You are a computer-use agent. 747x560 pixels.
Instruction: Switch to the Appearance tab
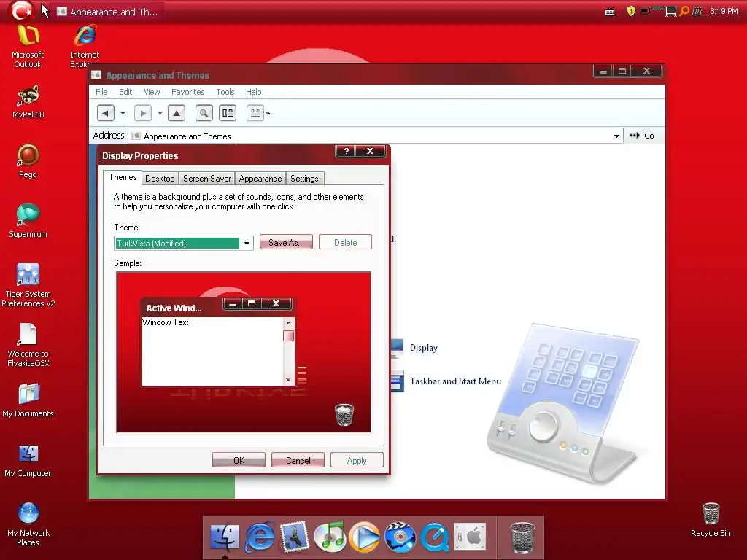click(x=260, y=179)
